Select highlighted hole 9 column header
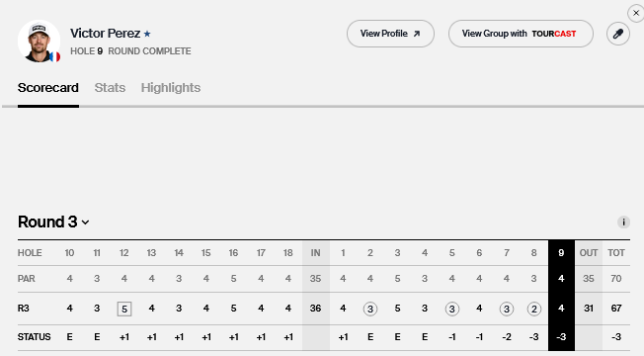Image resolution: width=644 pixels, height=356 pixels. point(561,253)
